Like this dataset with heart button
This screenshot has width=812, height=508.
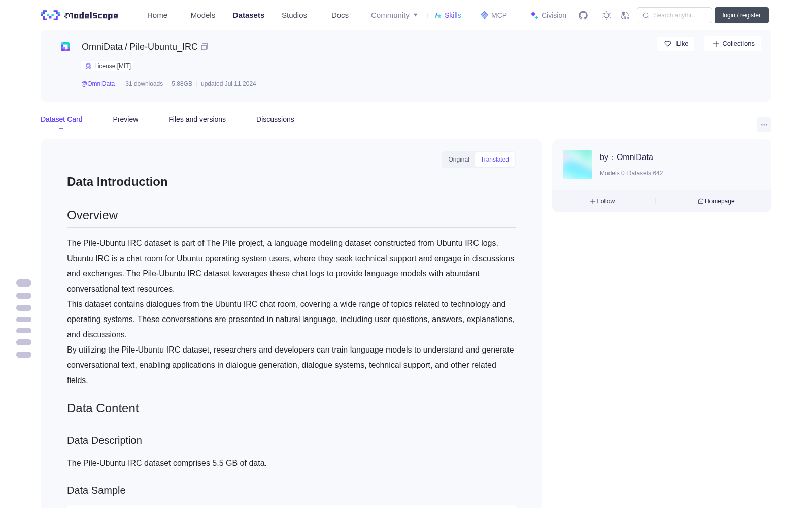pos(675,44)
